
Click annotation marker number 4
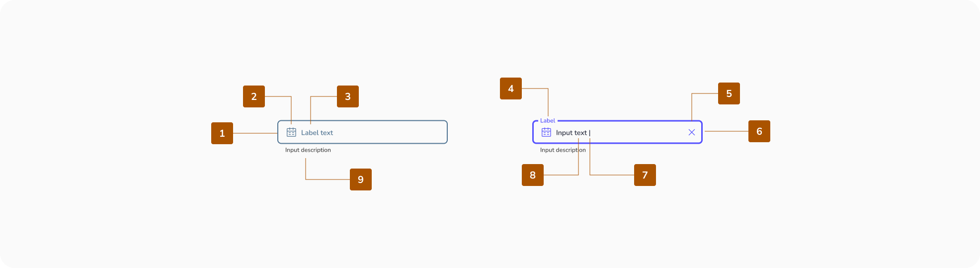click(511, 89)
